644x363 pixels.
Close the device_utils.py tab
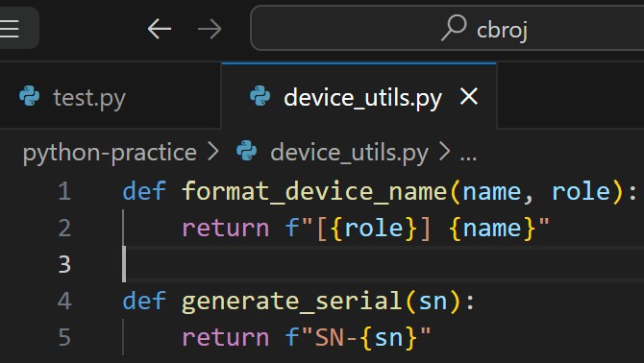pos(469,97)
